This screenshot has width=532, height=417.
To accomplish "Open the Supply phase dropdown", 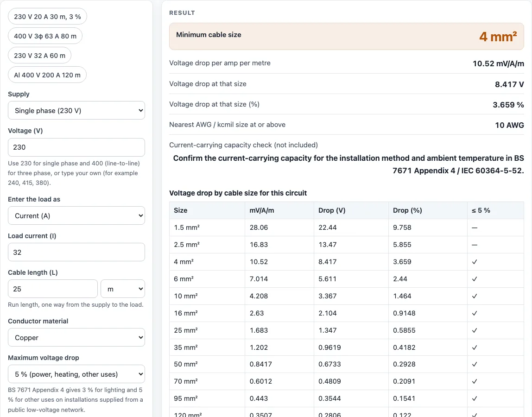I will point(76,111).
